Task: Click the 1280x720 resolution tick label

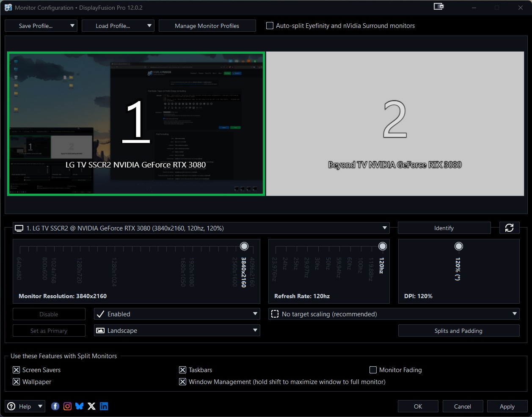Action: click(x=80, y=270)
